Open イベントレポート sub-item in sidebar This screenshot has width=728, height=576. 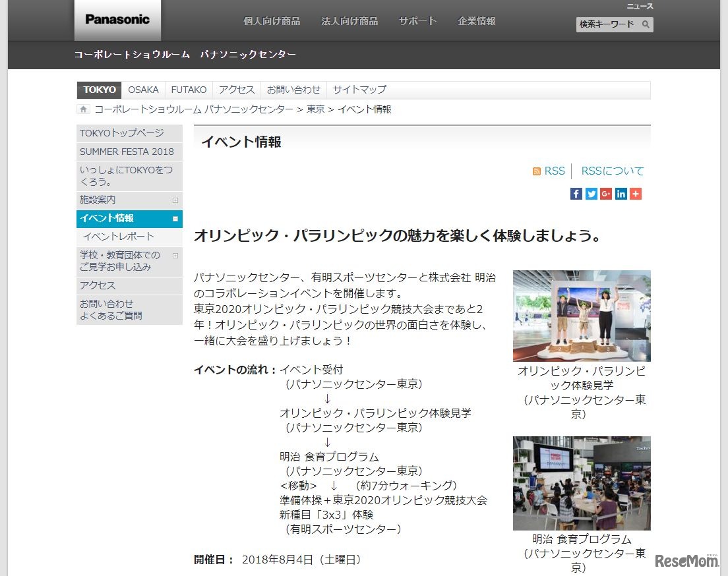coord(129,237)
